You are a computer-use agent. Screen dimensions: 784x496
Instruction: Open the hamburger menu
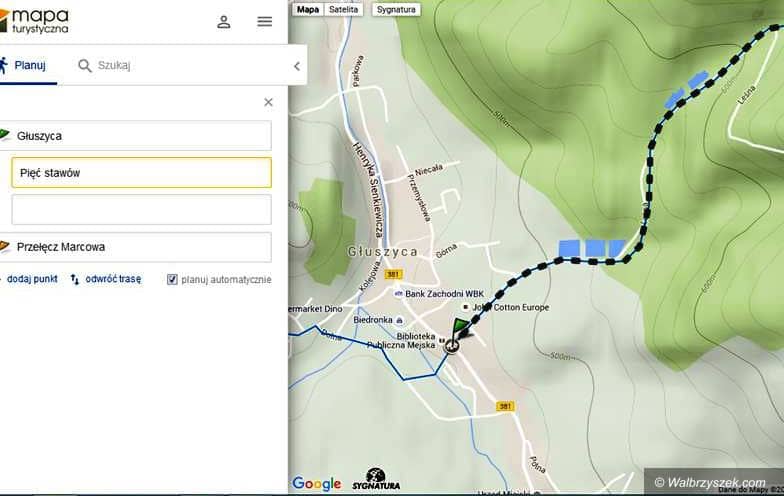tap(264, 21)
